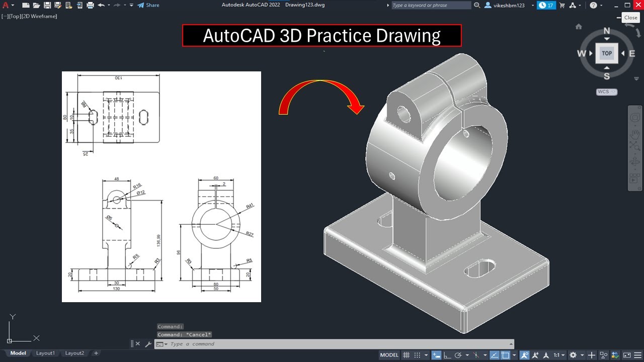The width and height of the screenshot is (644, 362).
Task: Open the 1:1 annotation scale dropdown
Action: [x=558, y=355]
